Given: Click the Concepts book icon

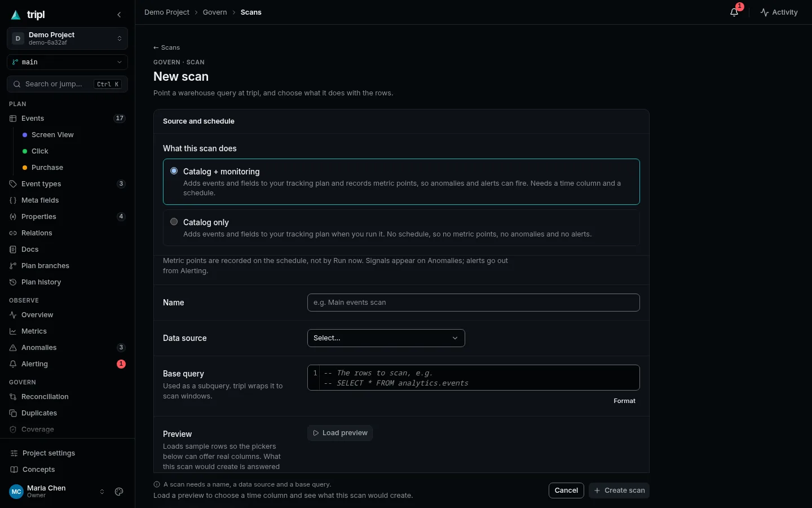Looking at the screenshot, I should [14, 470].
